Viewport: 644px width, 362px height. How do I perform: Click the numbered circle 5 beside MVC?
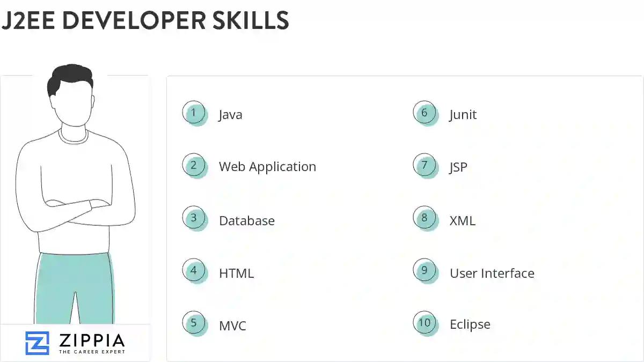click(194, 323)
